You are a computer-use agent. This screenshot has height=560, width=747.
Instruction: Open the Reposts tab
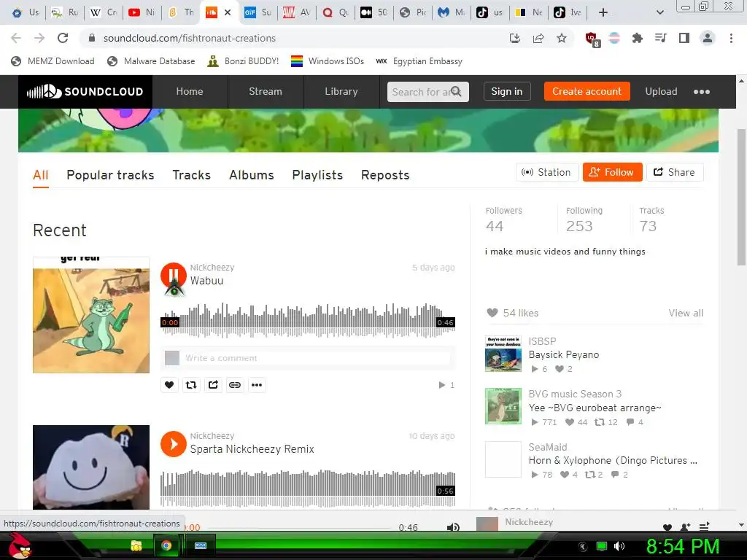[x=385, y=175]
